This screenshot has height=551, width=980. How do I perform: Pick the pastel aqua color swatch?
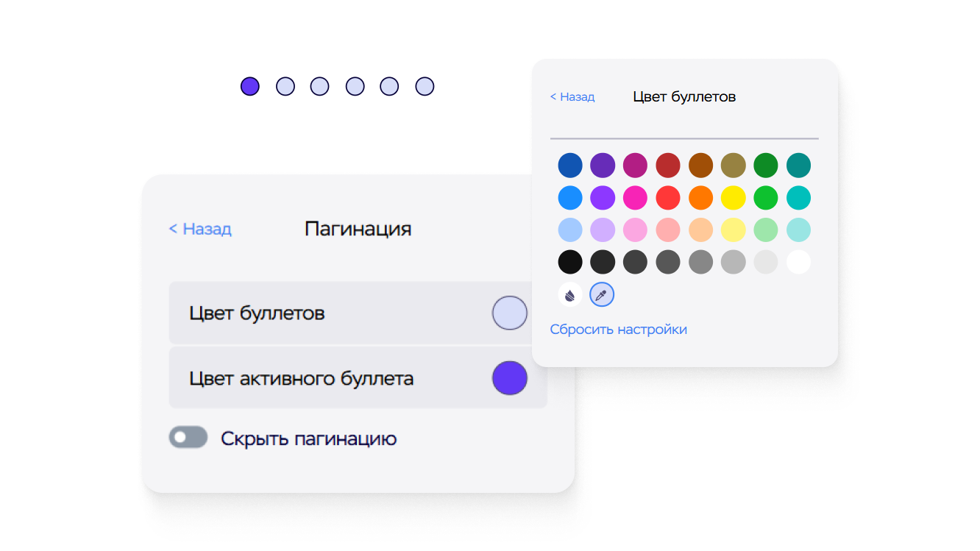(x=799, y=230)
